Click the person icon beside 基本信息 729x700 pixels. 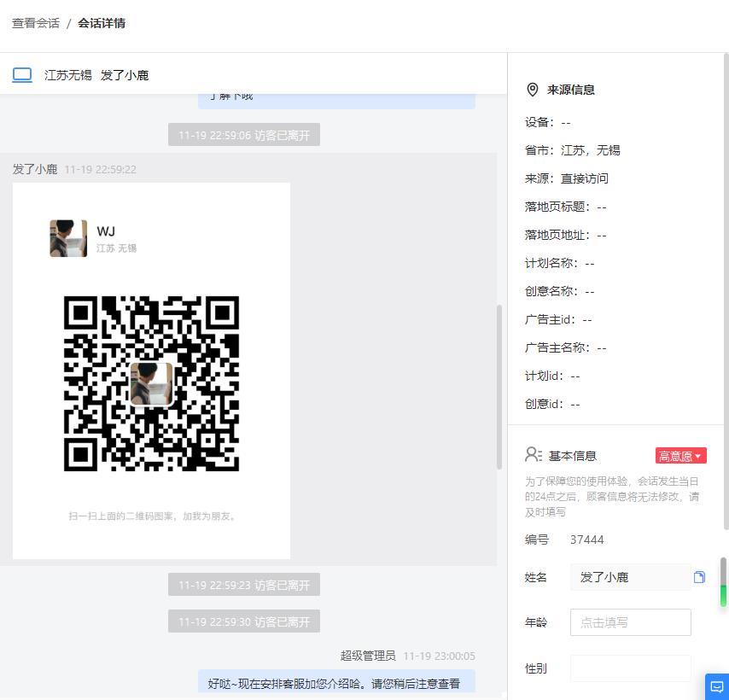coord(534,455)
